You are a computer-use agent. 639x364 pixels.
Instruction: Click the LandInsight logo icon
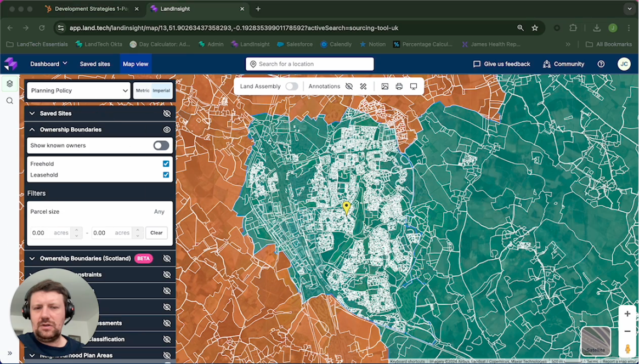click(x=10, y=64)
